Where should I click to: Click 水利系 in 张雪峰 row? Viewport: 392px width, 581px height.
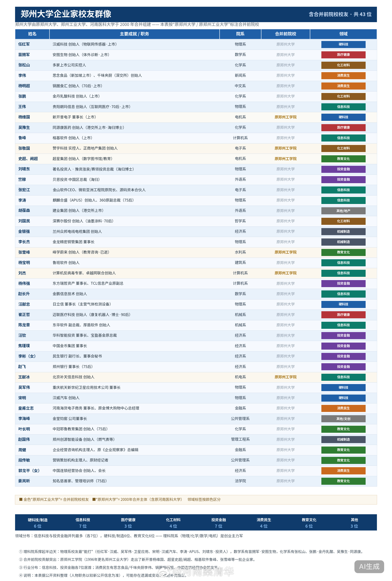coord(240,252)
